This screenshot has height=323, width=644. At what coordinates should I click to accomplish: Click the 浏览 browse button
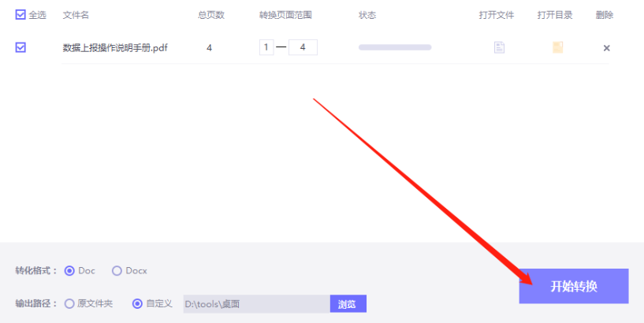pyautogui.click(x=348, y=304)
